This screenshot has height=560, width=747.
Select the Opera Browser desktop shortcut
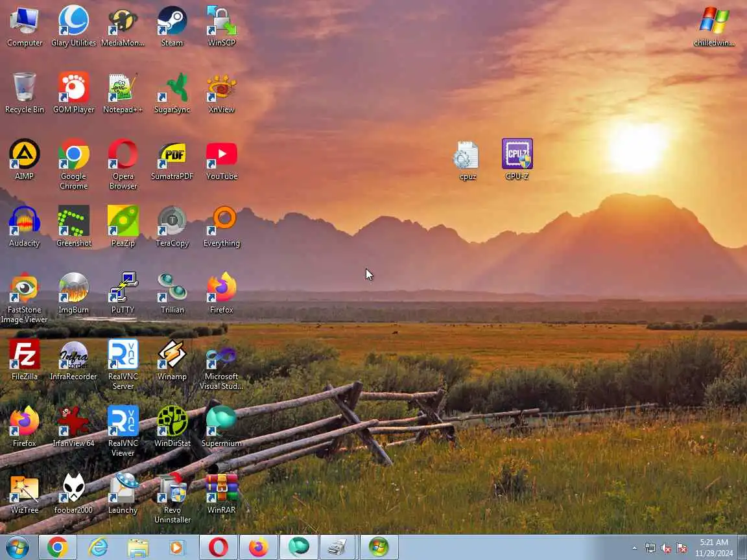pyautogui.click(x=123, y=165)
